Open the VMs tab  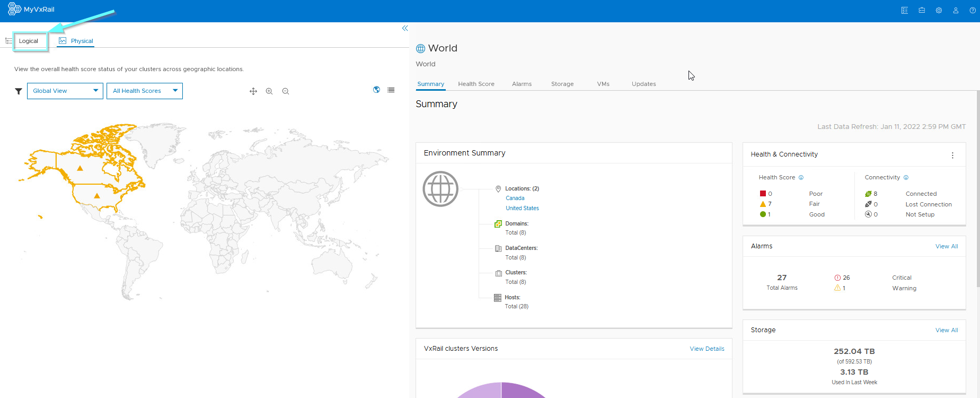click(x=603, y=84)
